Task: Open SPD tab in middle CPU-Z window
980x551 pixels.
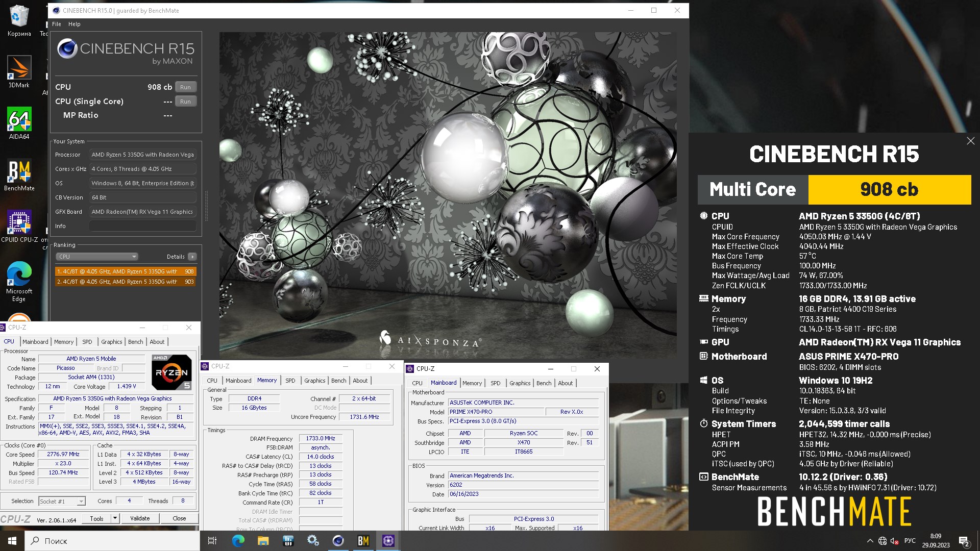Action: pyautogui.click(x=290, y=381)
